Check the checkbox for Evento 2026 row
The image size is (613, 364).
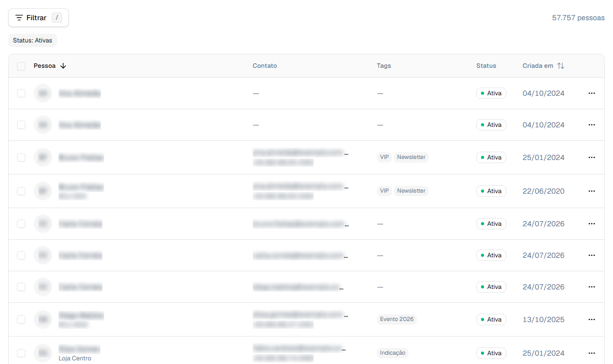click(x=21, y=319)
